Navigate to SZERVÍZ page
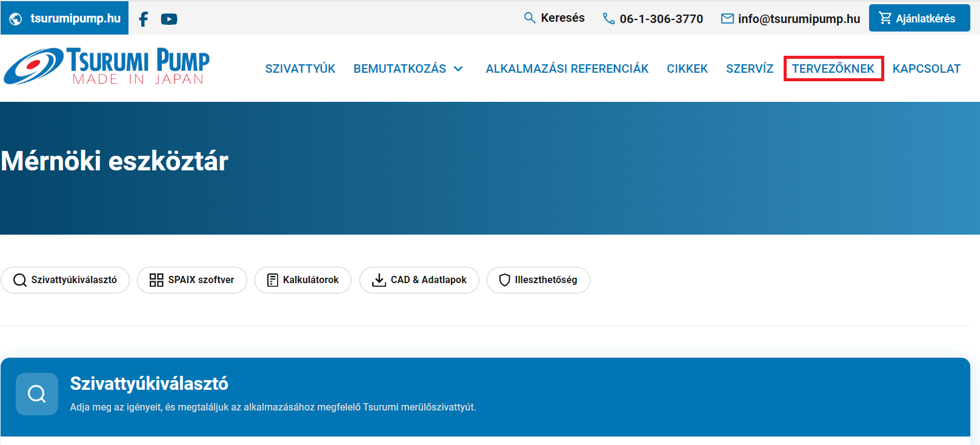 [750, 69]
